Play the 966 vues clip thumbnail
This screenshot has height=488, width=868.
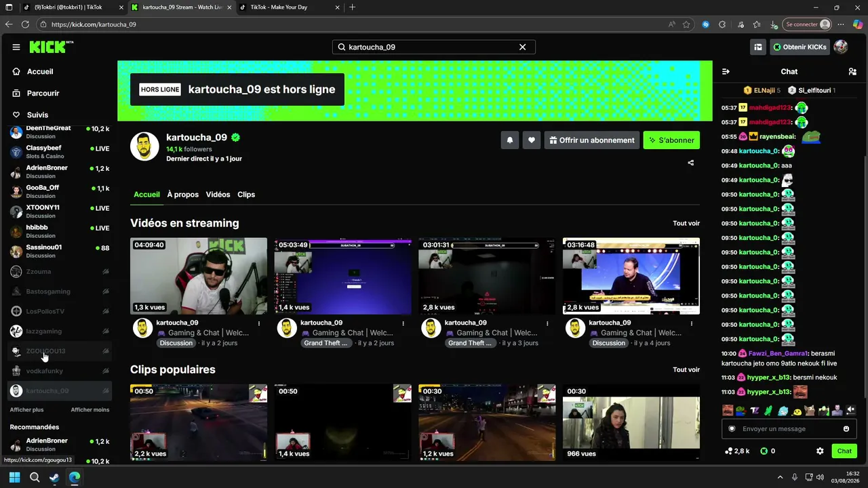[631, 422]
